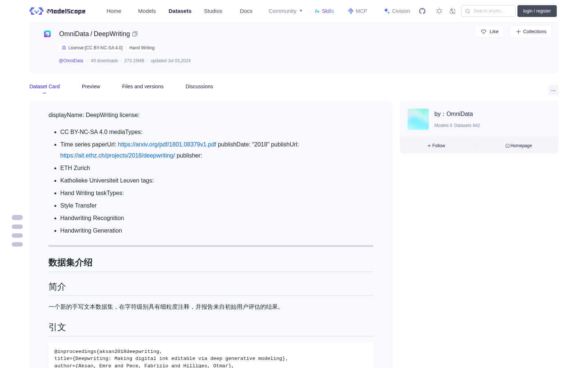Click the first floating sidebar pill
Screen dimensions: 588x368
tap(17, 217)
